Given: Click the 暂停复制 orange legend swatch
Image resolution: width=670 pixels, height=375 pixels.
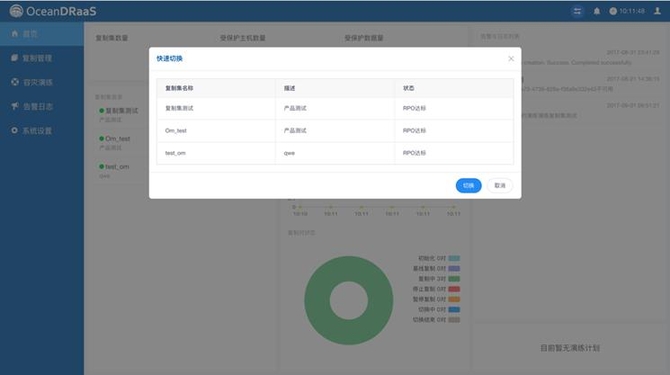Looking at the screenshot, I should [x=454, y=299].
